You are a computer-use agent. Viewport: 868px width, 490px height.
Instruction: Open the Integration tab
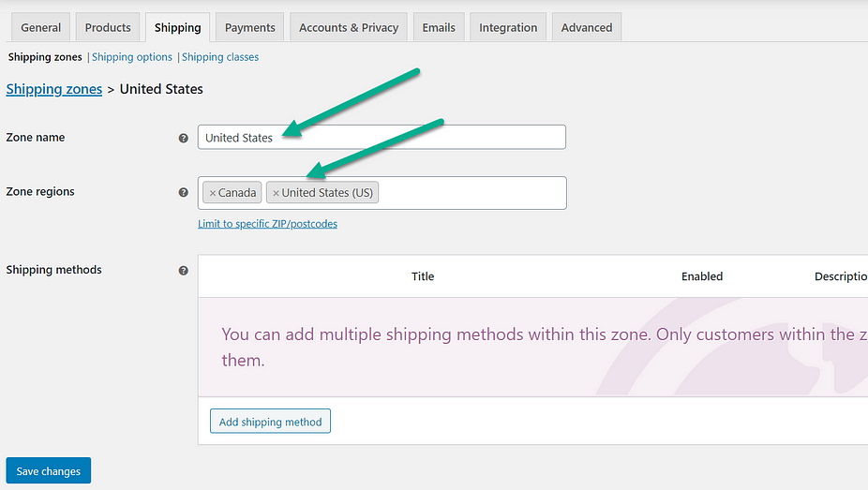[x=508, y=27]
